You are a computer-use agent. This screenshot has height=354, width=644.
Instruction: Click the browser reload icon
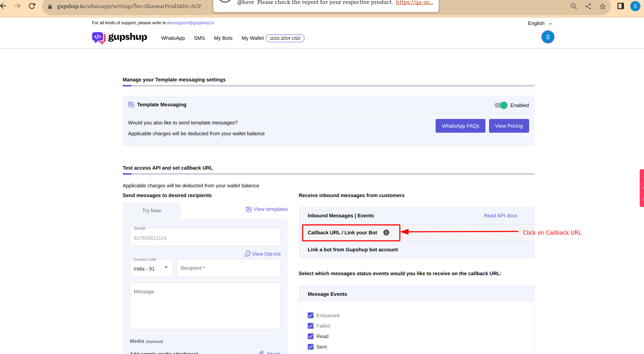32,6
